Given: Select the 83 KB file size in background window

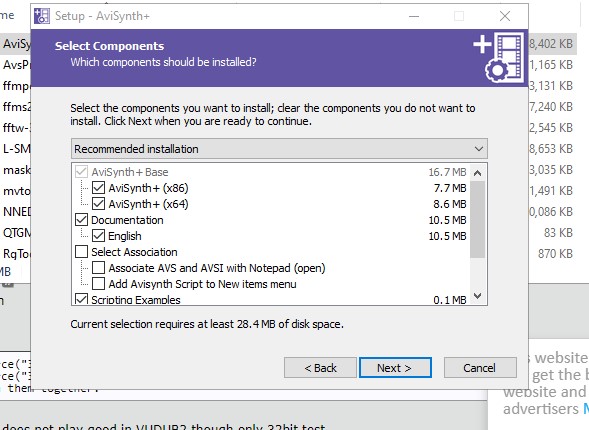Looking at the screenshot, I should click(558, 233).
